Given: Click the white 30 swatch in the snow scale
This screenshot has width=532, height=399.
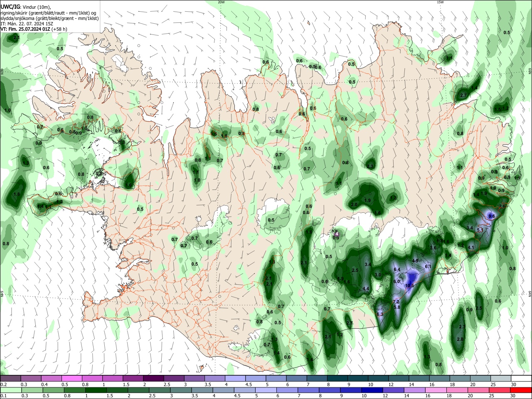Looking at the screenshot, I should point(521,379).
